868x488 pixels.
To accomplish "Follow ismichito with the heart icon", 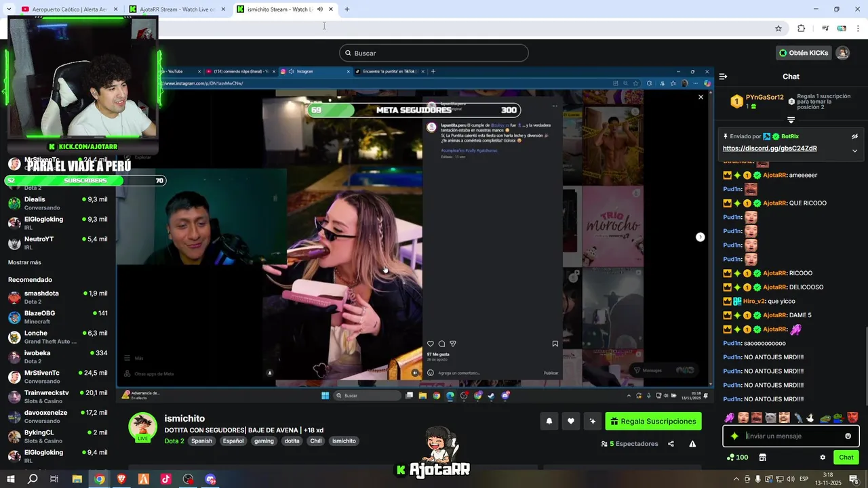I will pos(571,421).
